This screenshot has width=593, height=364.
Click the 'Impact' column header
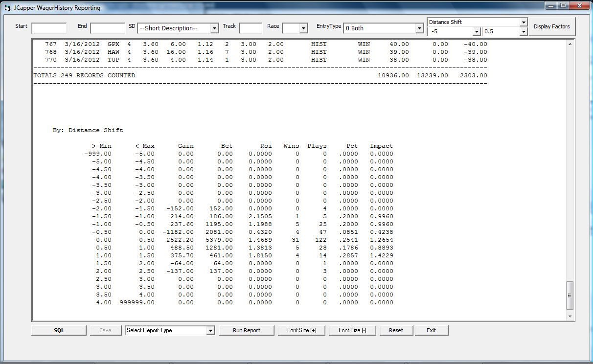pos(382,146)
